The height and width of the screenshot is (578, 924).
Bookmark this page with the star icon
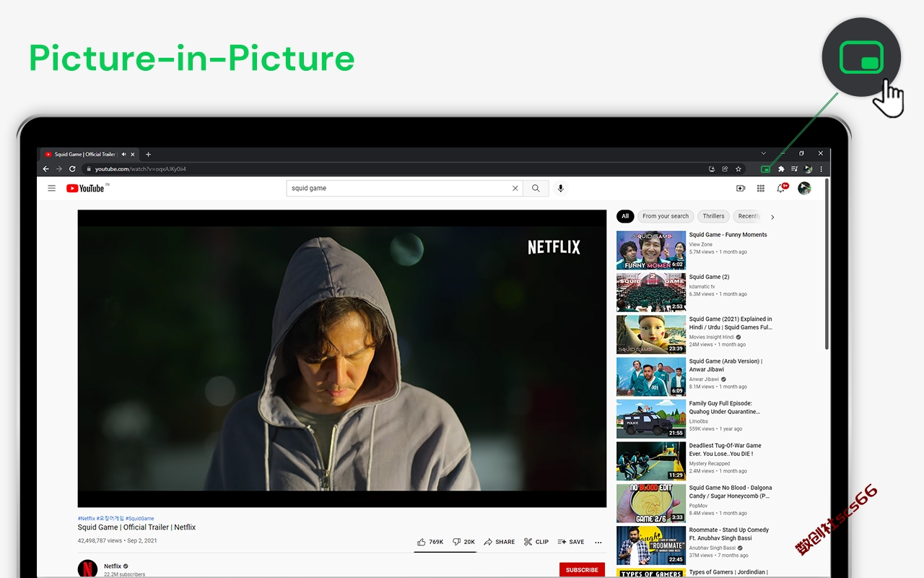[738, 169]
